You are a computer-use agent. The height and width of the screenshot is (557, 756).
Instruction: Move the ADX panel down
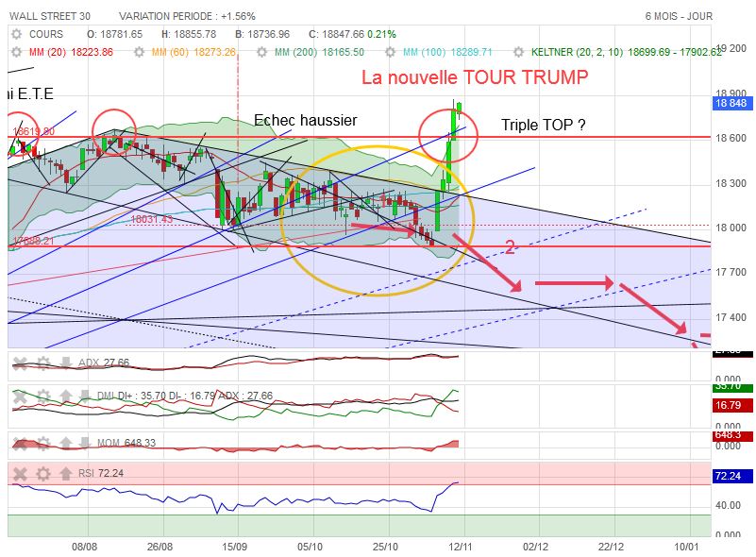65,363
